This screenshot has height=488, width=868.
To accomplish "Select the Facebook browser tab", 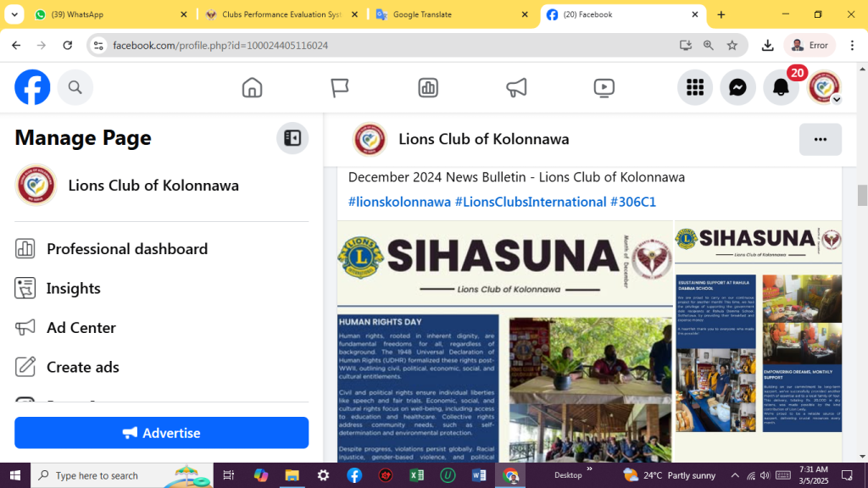I will pyautogui.click(x=623, y=14).
